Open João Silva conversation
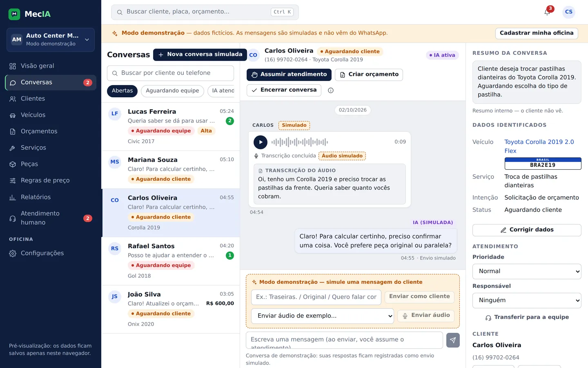This screenshot has height=368, width=588. click(x=171, y=309)
